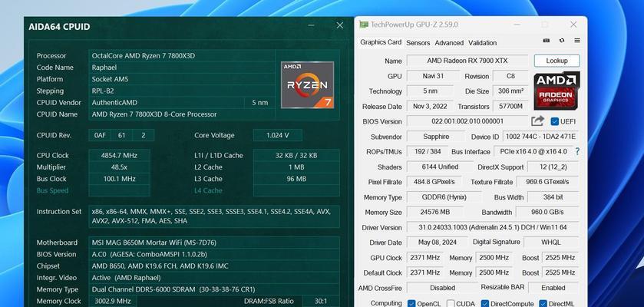Click the GPU-Z refresh icon
Viewport: 644px width, 307px height.
[562, 41]
